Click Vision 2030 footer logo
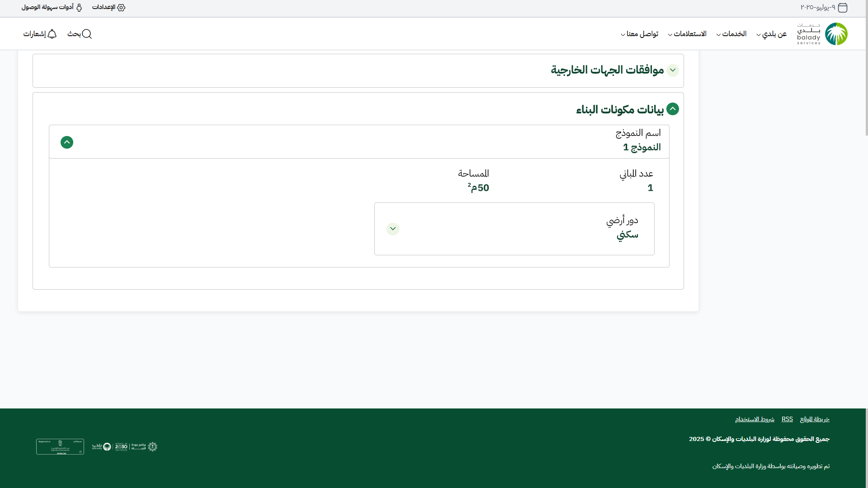This screenshot has height=488, width=868. coord(121,447)
